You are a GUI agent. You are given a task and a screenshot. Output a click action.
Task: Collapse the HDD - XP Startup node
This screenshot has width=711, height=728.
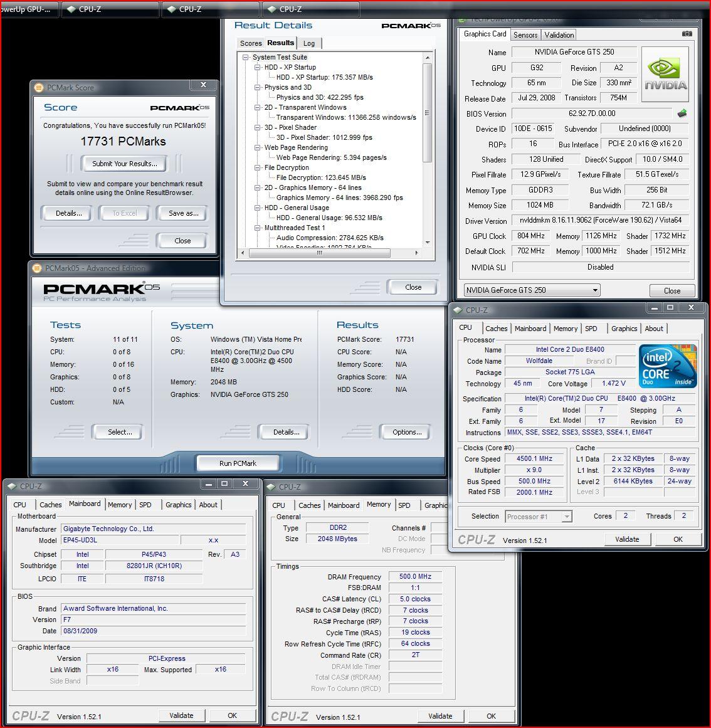(x=258, y=67)
